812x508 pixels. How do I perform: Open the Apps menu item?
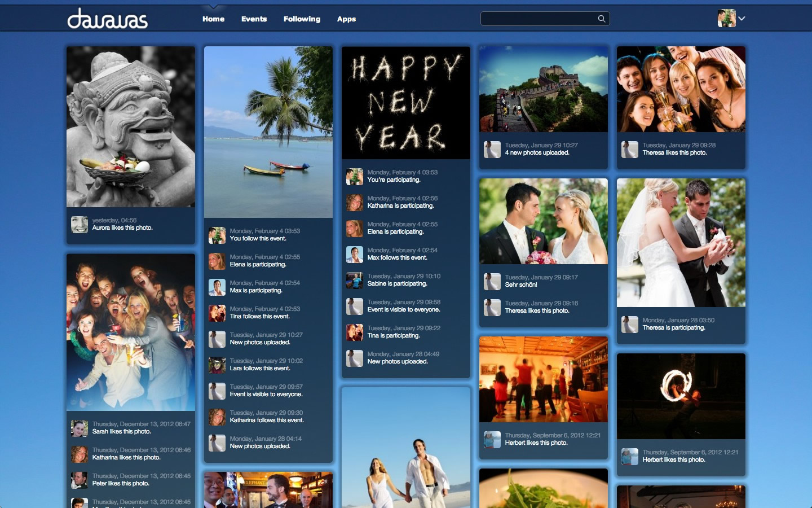[x=346, y=19]
